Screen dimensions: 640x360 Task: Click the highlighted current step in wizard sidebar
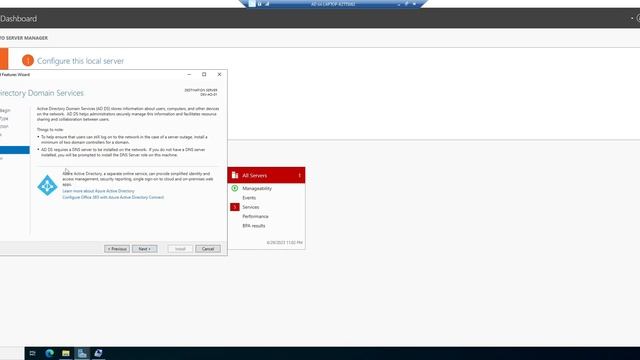15,150
